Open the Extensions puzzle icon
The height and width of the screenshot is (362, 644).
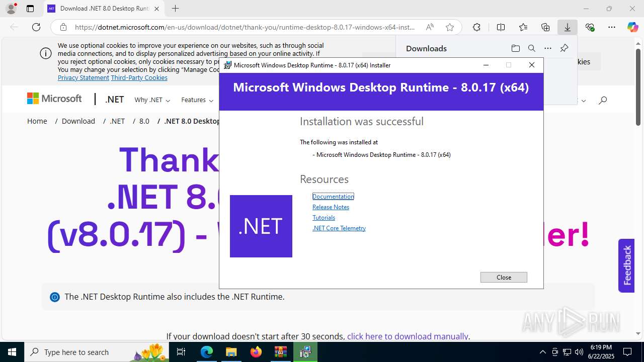(476, 27)
